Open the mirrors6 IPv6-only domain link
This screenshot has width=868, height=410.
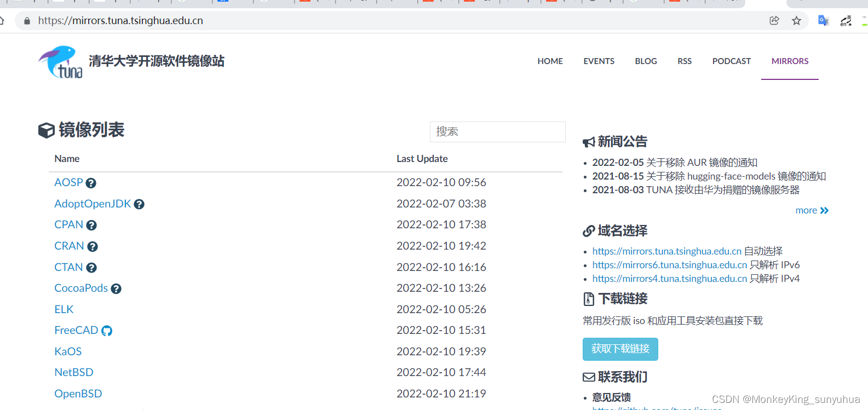click(x=669, y=265)
